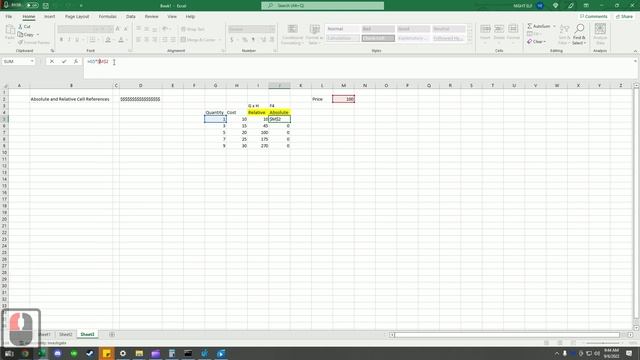Click the horizontal scrollbar
640x360 pixels.
coord(507,335)
